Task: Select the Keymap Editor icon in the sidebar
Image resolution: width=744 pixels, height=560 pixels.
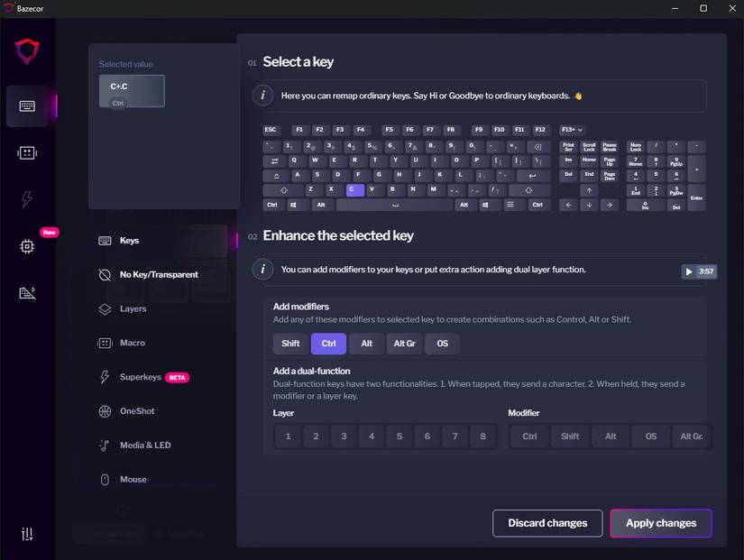Action: pos(27,106)
